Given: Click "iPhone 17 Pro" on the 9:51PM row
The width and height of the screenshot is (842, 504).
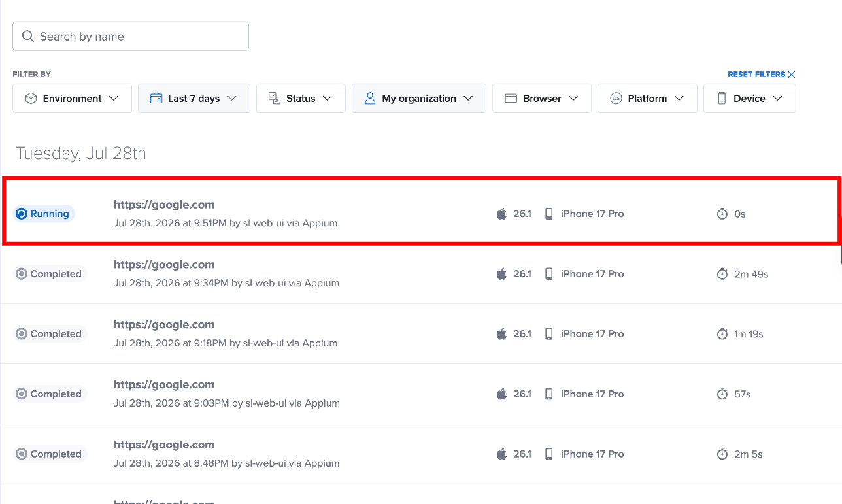Looking at the screenshot, I should [x=592, y=214].
